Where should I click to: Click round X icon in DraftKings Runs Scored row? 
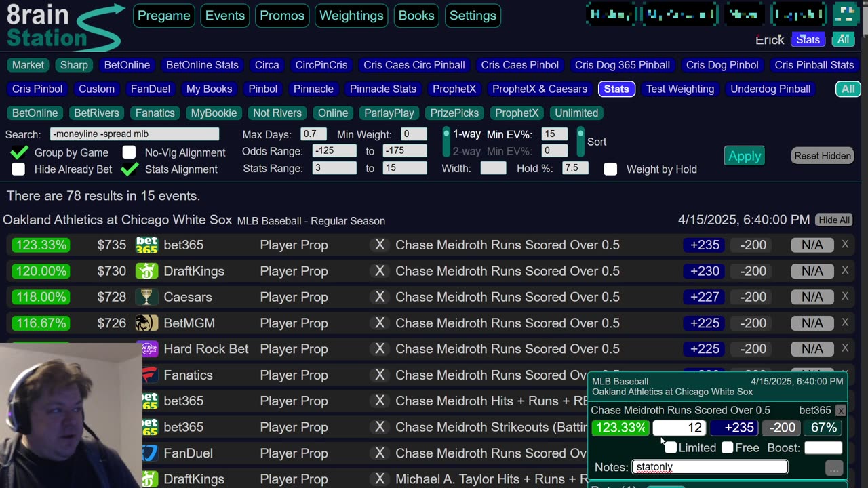380,271
